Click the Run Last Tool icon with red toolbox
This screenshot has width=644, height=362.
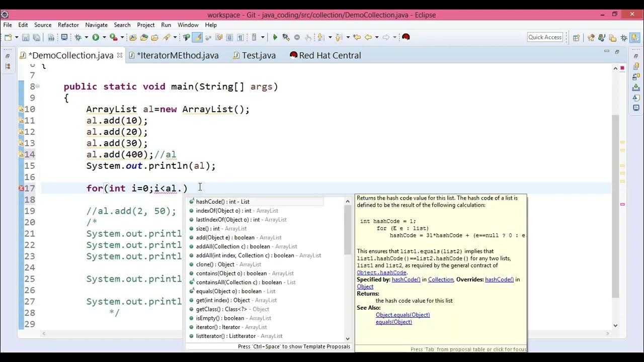click(x=114, y=37)
